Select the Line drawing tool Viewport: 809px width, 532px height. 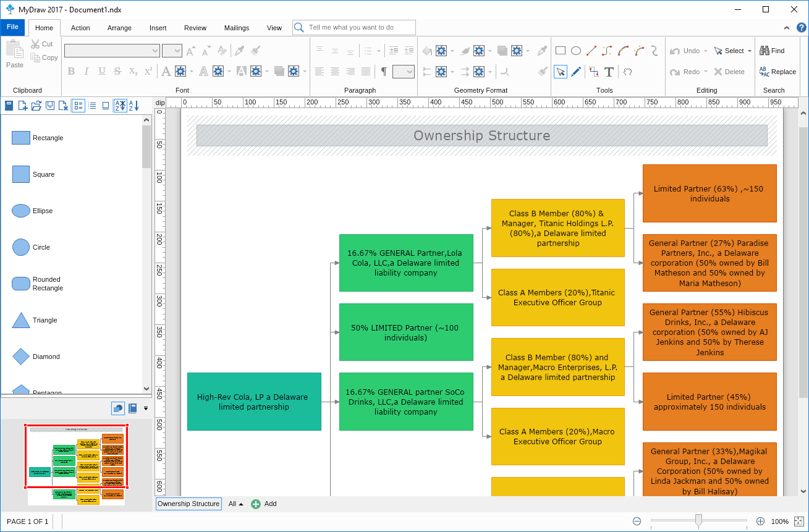(591, 51)
